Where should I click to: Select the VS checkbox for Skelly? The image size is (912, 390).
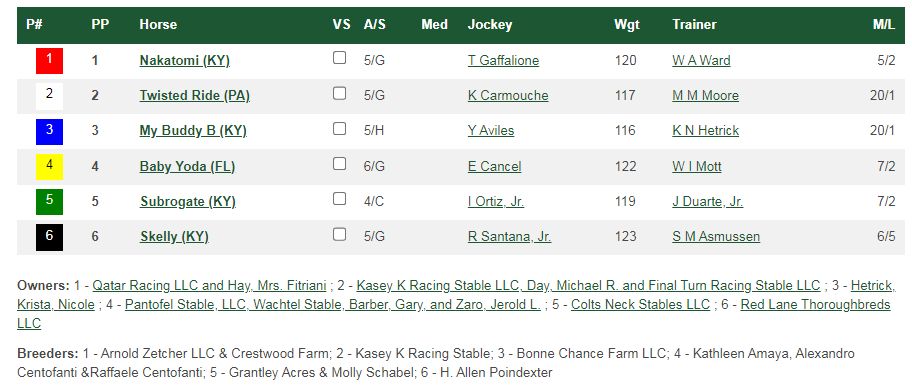tap(340, 234)
